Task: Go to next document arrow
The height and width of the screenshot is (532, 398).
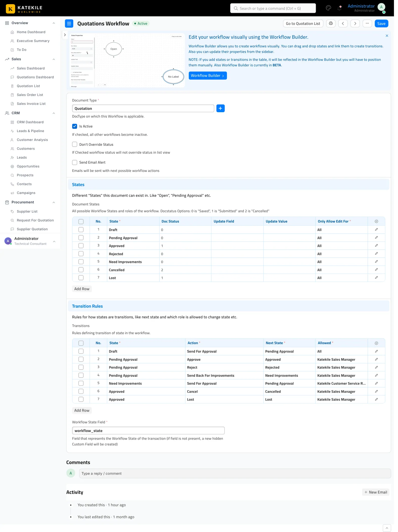Action: tap(355, 23)
